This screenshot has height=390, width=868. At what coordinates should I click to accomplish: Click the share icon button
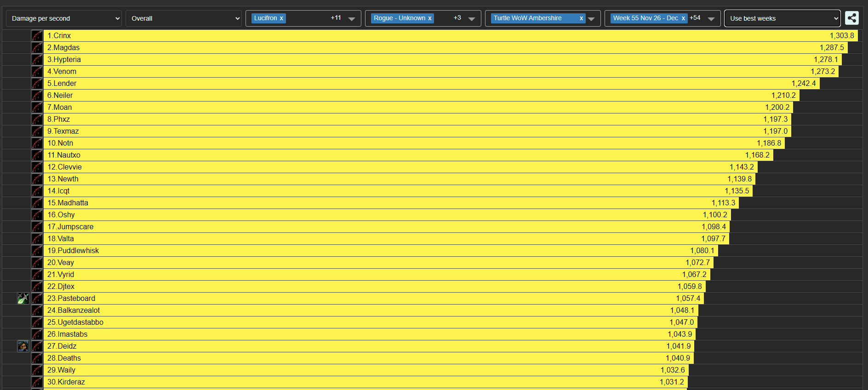tap(852, 18)
